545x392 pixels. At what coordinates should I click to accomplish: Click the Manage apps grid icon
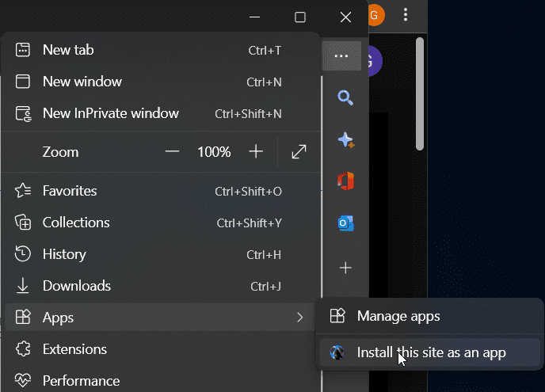click(x=337, y=316)
